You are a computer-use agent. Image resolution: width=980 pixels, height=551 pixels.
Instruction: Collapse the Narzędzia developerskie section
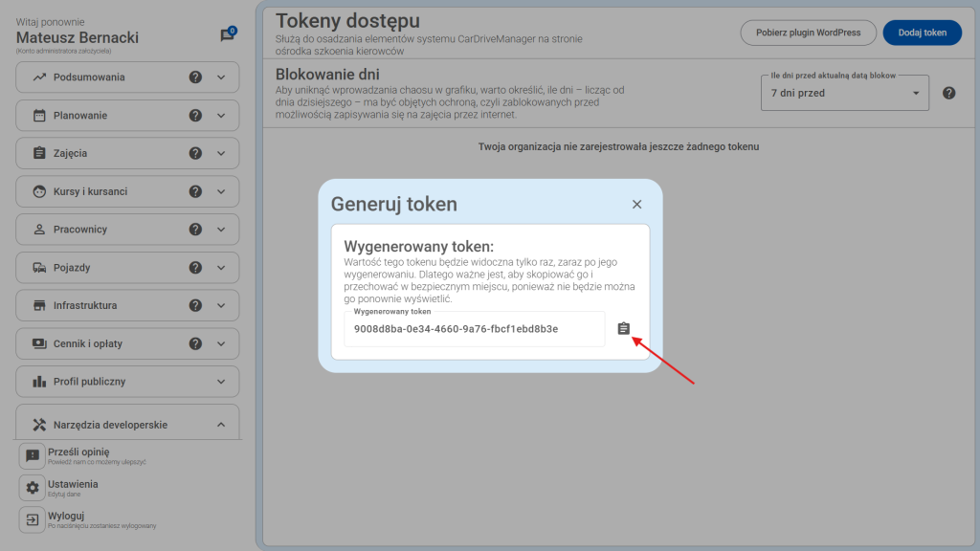(x=222, y=423)
